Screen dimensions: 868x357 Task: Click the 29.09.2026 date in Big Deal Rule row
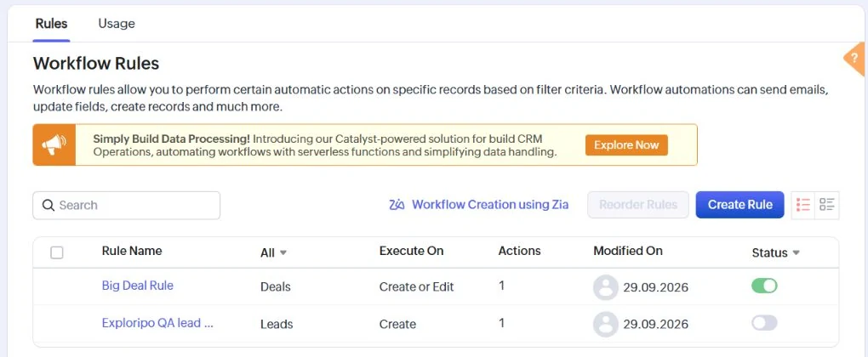pyautogui.click(x=655, y=287)
